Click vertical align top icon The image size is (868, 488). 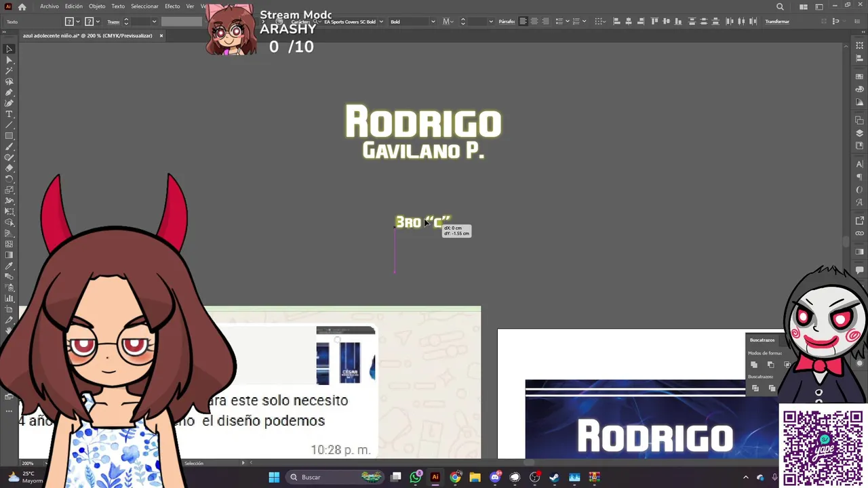pyautogui.click(x=654, y=22)
